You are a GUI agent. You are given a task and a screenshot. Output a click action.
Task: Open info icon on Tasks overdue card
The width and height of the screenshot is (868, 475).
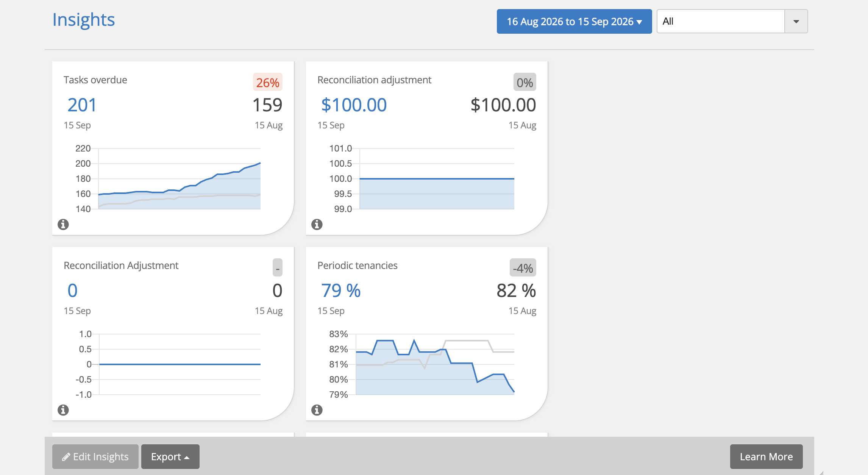[x=63, y=225]
